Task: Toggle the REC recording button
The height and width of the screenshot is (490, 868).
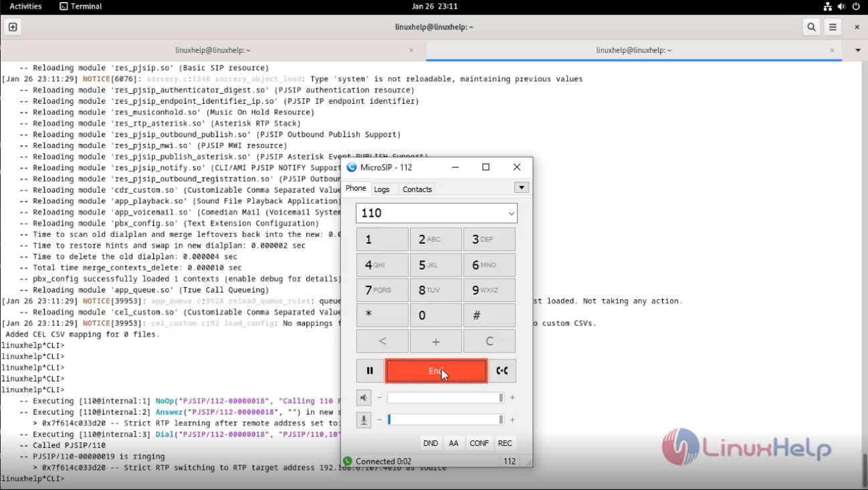Action: 505,443
